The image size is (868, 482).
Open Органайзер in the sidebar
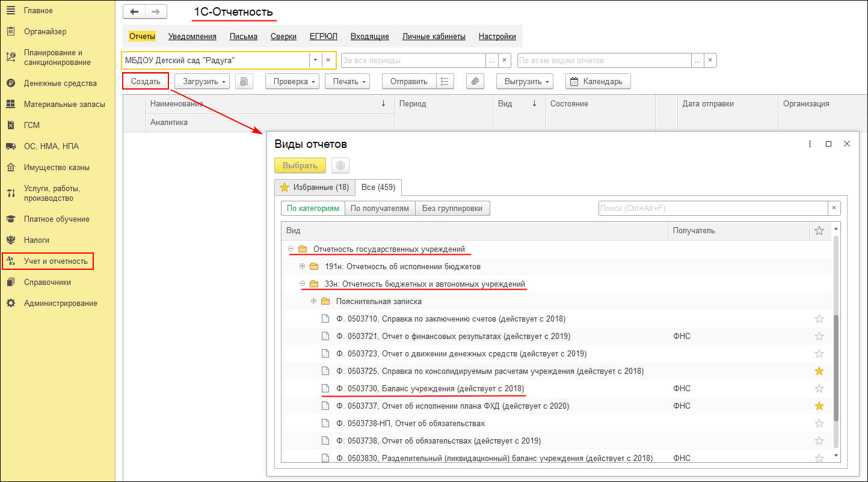pyautogui.click(x=45, y=31)
